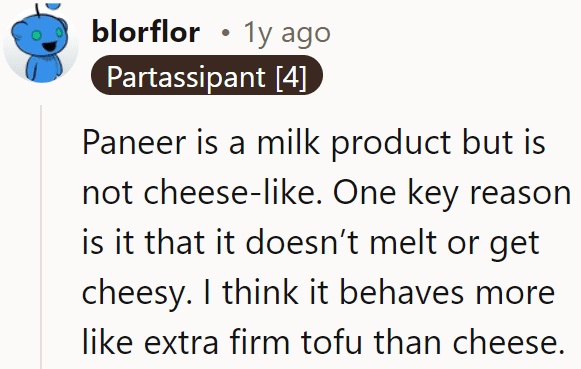Click the Partassipant [4] user flair
The image size is (581, 369).
point(207,75)
